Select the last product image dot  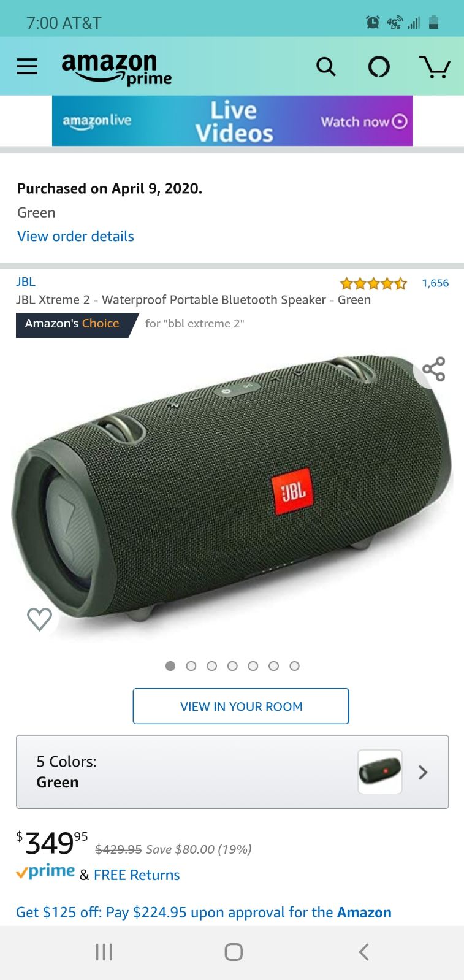(294, 666)
